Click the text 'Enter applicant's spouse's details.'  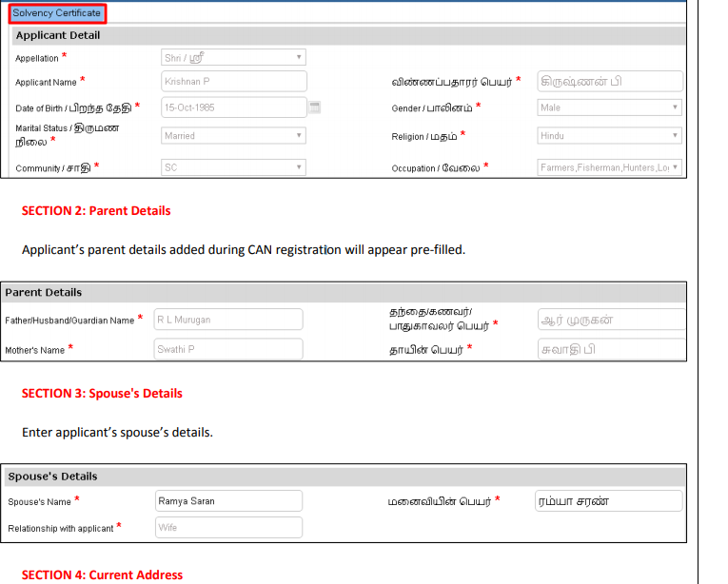pyautogui.click(x=117, y=433)
